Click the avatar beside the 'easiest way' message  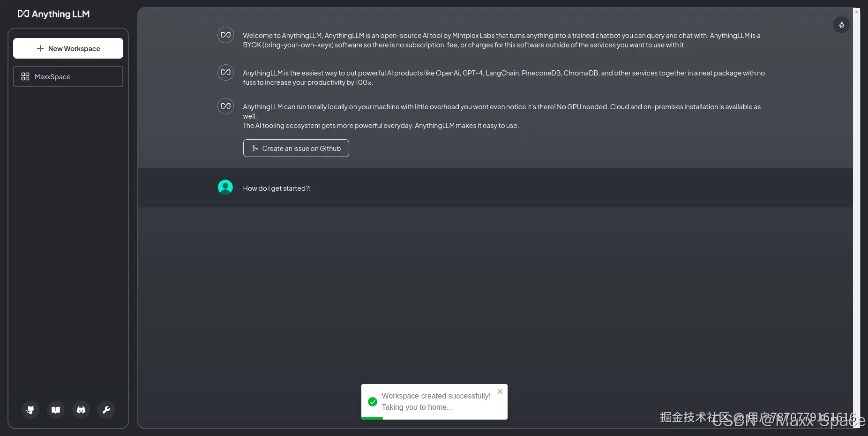225,73
